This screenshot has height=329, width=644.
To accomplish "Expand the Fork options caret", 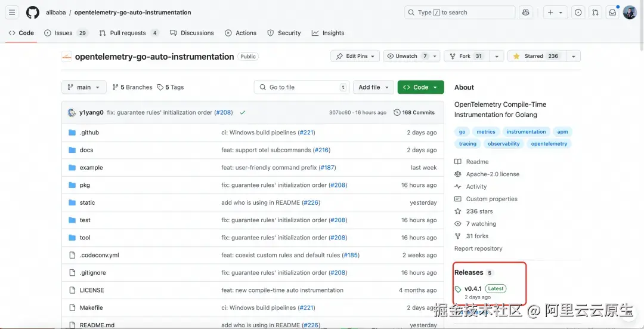I will (x=497, y=56).
